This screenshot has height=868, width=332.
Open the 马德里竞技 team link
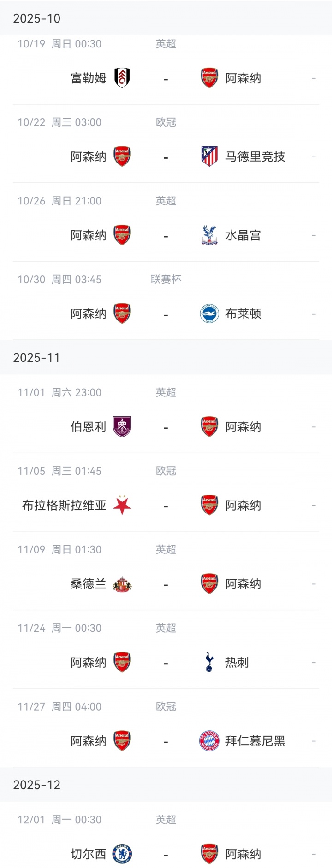click(255, 157)
